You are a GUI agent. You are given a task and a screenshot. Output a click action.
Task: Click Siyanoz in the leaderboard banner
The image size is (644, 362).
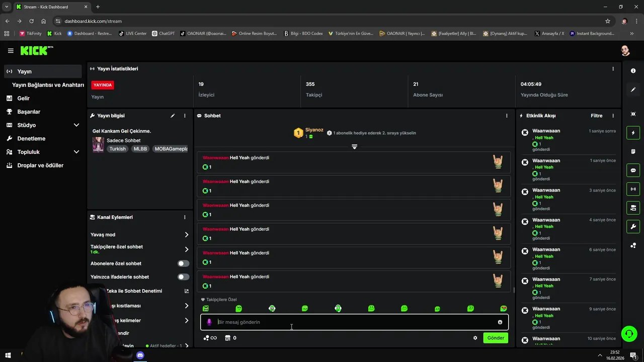(x=314, y=130)
